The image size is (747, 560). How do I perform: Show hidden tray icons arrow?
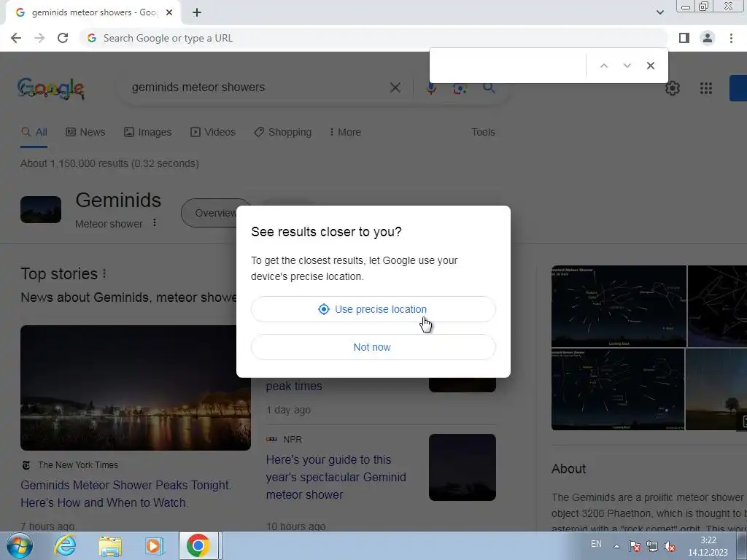[616, 546]
